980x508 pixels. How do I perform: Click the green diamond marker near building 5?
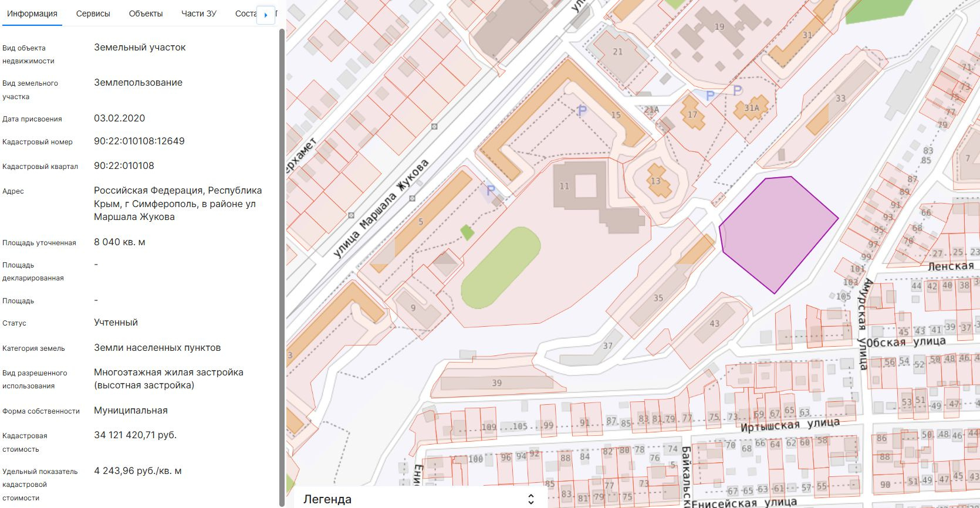467,232
